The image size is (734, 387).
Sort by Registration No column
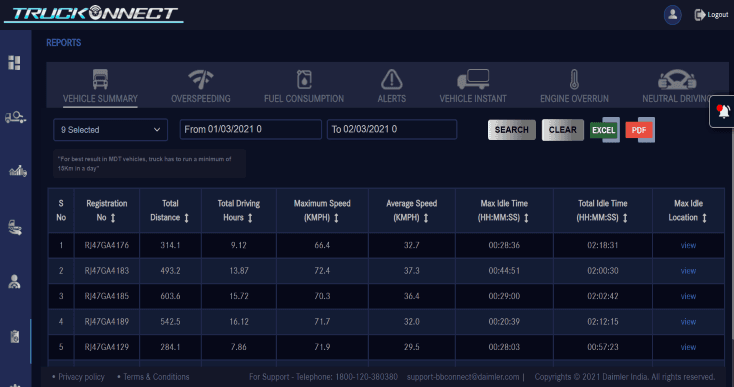113,218
